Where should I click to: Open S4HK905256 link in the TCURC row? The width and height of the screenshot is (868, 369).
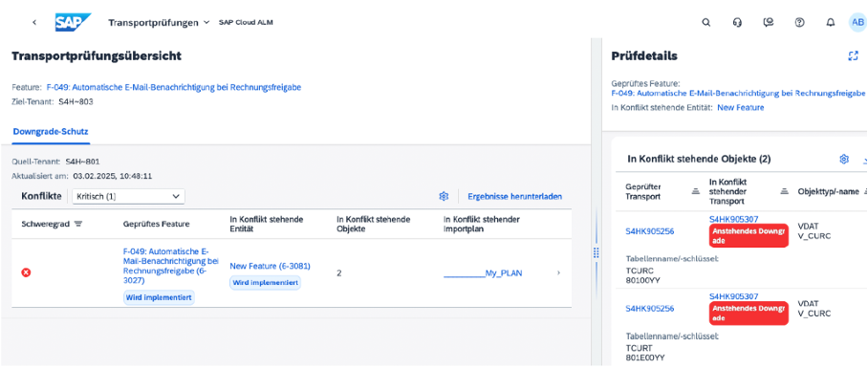650,231
